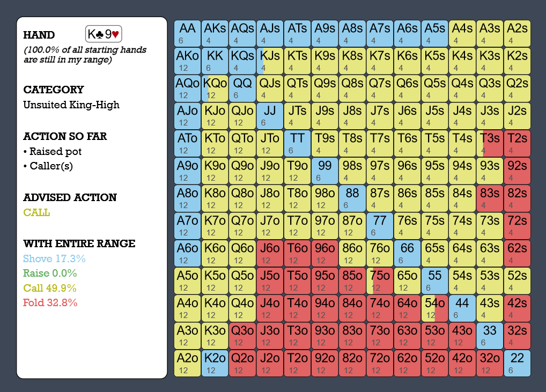Viewport: 546px width, 392px height.
Task: Click the Call 49.9% legend entry
Action: pos(50,288)
